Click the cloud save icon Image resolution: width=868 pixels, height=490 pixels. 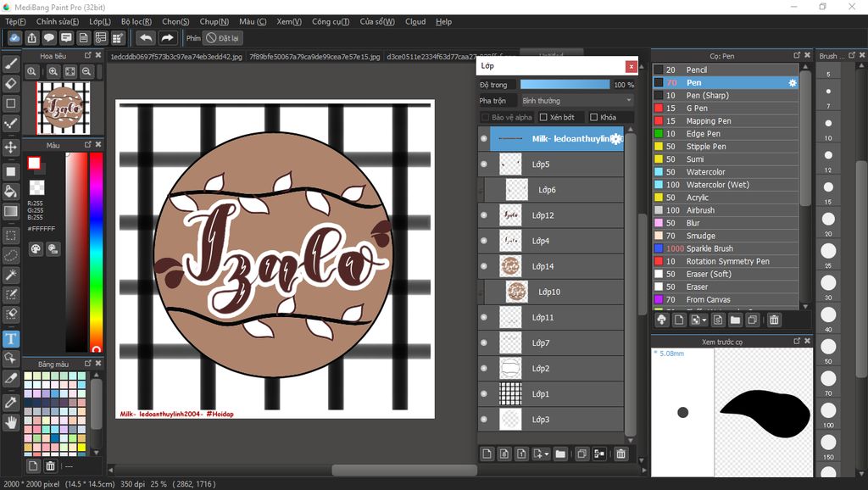click(14, 37)
